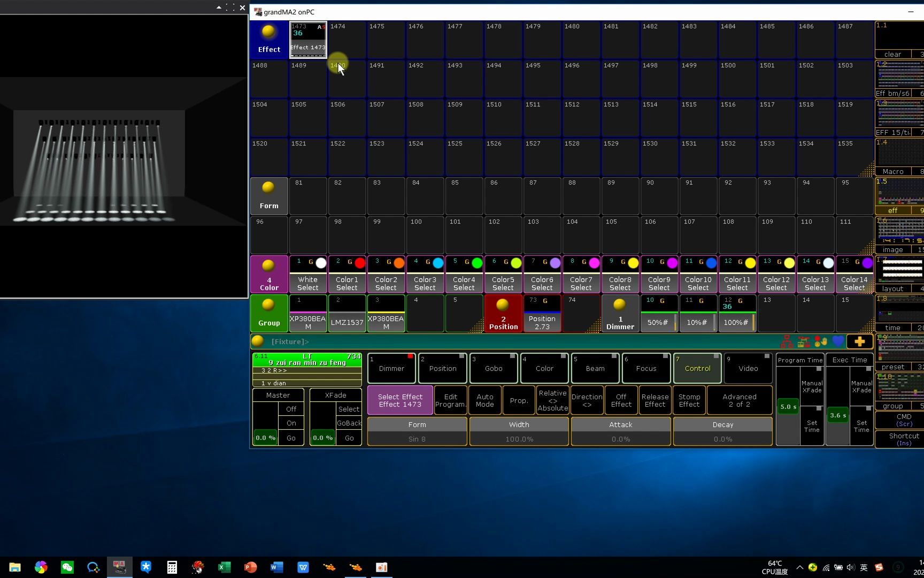Click the Form pool title cell
Image resolution: width=924 pixels, height=578 pixels.
point(269,196)
